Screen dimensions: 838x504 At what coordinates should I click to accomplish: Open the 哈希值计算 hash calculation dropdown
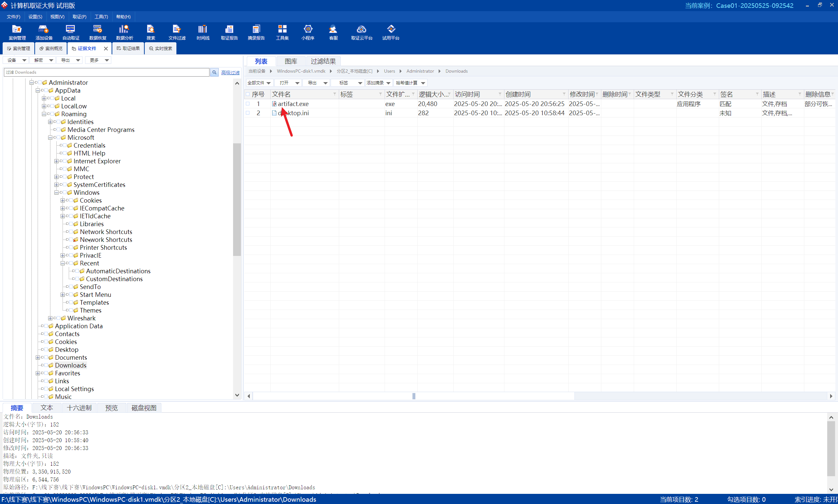click(x=410, y=83)
